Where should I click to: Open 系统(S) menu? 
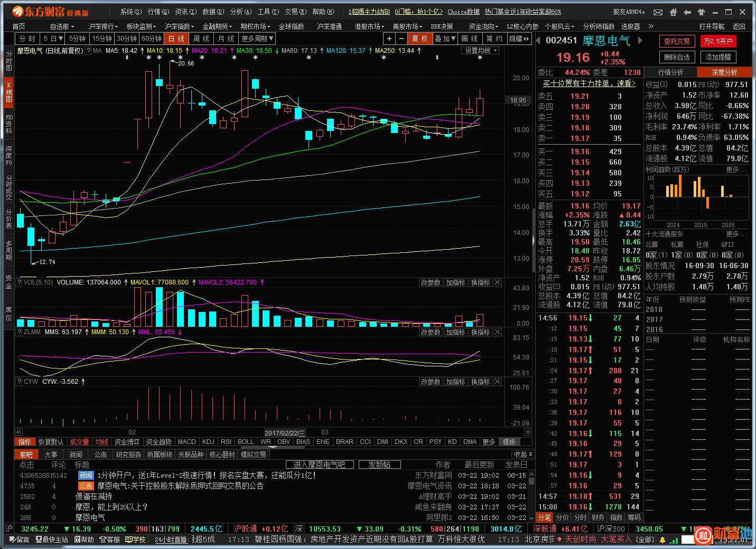[x=131, y=12]
